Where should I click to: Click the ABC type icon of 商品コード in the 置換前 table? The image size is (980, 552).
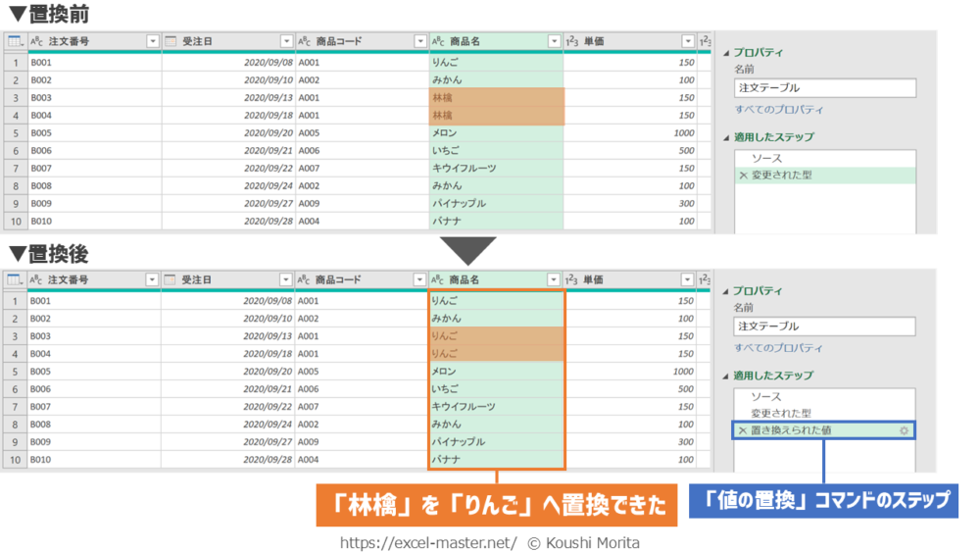(x=305, y=42)
